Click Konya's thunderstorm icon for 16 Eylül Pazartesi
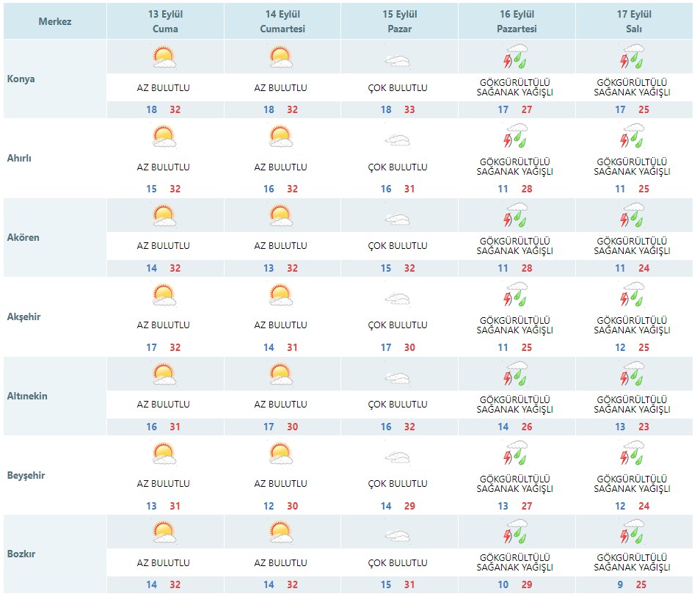The width and height of the screenshot is (700, 594). click(x=516, y=57)
